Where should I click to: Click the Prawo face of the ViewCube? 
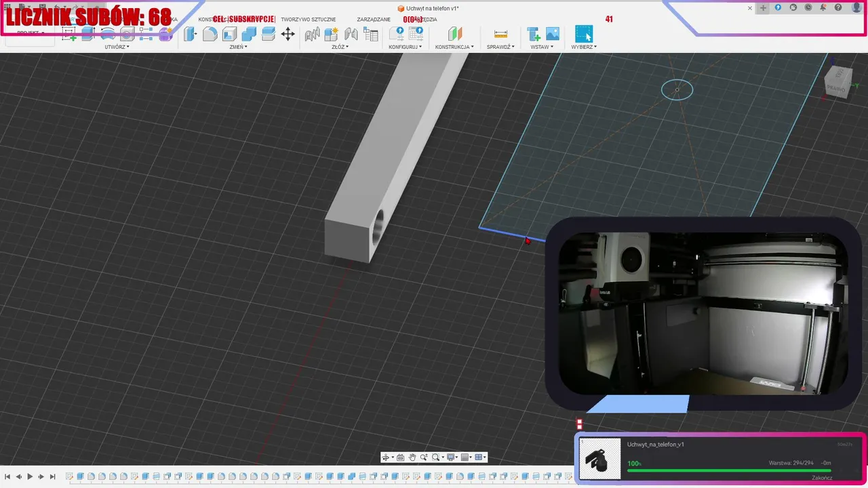pos(836,87)
